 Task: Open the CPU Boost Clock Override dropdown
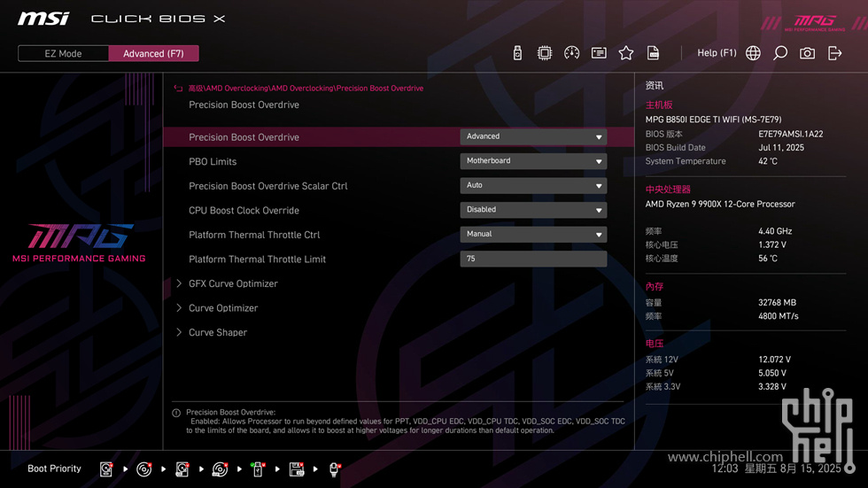[x=533, y=210]
